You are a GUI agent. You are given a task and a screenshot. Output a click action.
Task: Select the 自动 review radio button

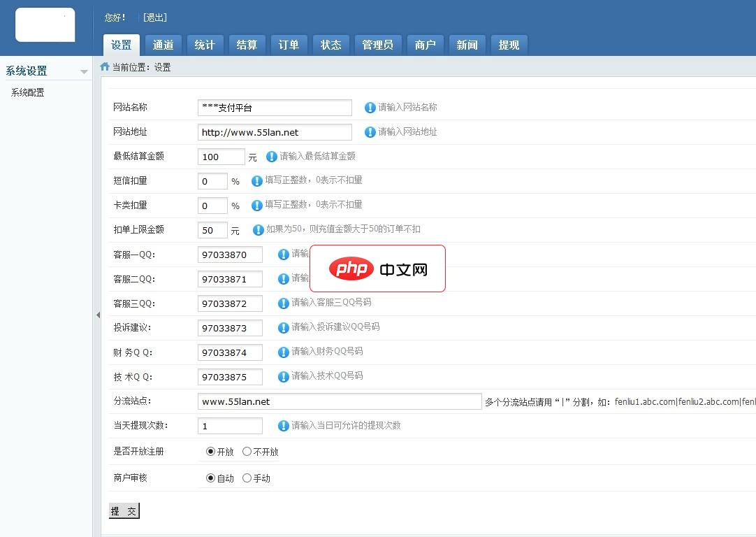tap(212, 478)
